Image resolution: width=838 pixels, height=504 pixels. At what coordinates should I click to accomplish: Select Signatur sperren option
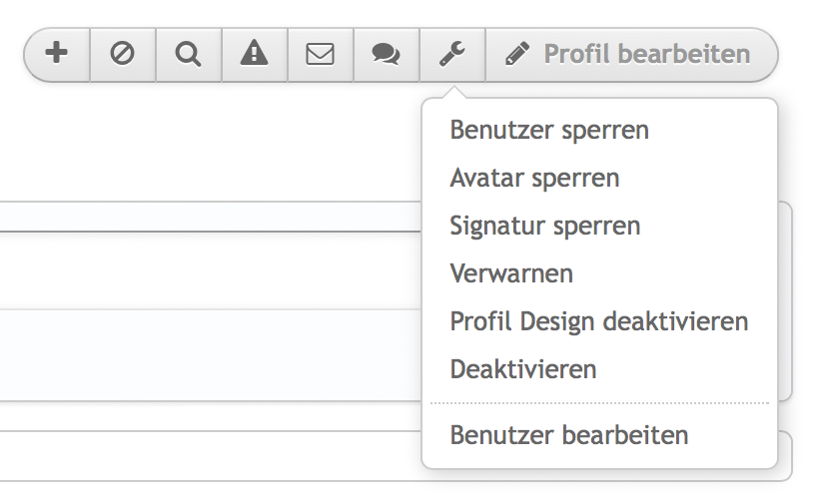click(x=544, y=226)
